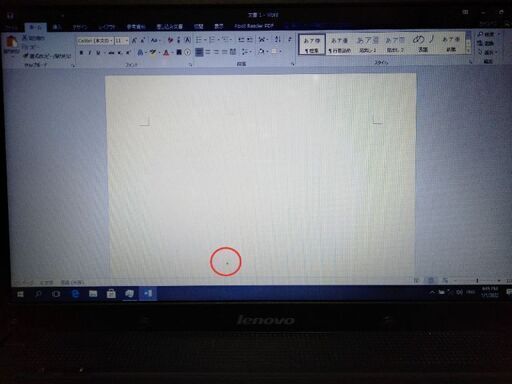This screenshot has height=384, width=512.
Task: Open the font size 11 dropdown
Action: pyautogui.click(x=122, y=41)
